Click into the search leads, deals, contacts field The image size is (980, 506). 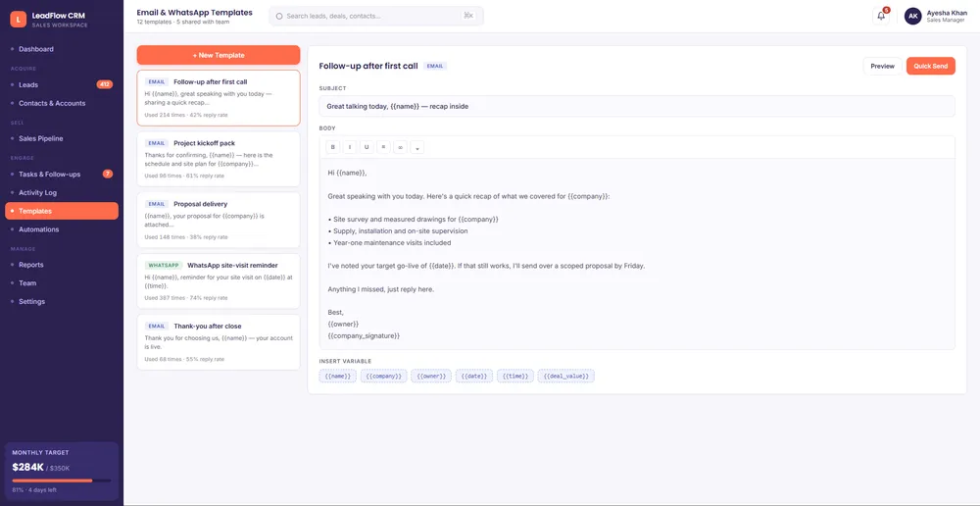(x=376, y=17)
